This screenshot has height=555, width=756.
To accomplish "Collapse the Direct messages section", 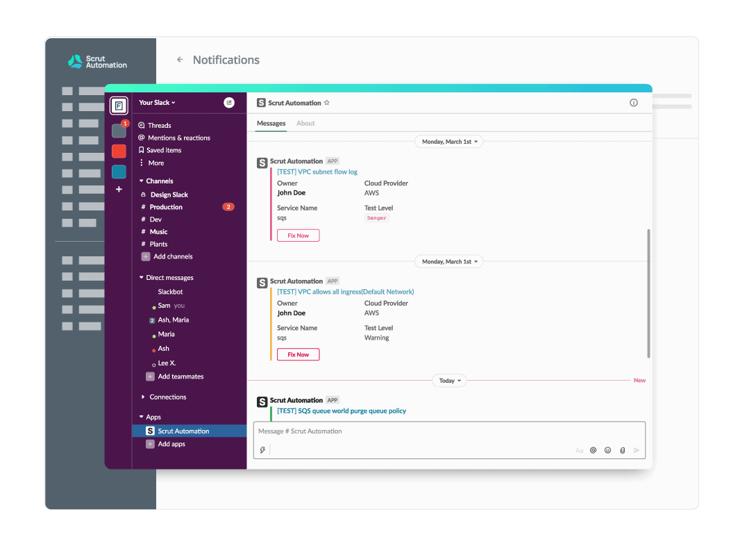I will (x=166, y=278).
